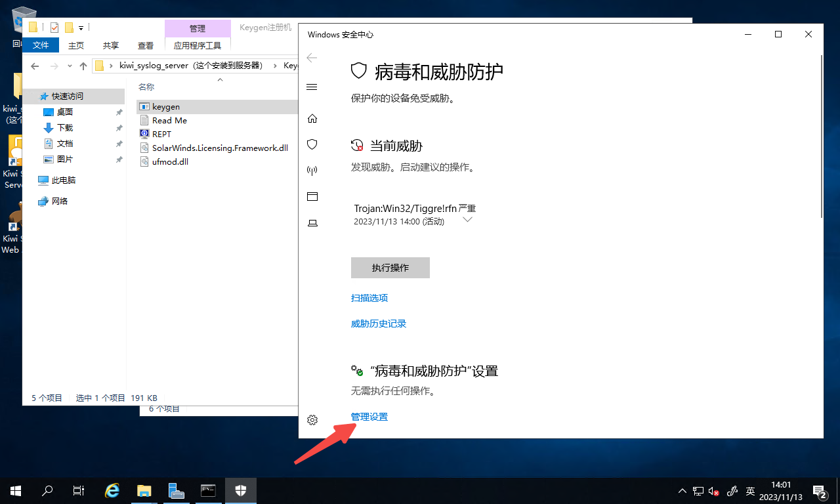Viewport: 840px width, 504px height.
Task: Open the breadcrumb chevron after kiwi_syslog_server
Action: click(274, 66)
